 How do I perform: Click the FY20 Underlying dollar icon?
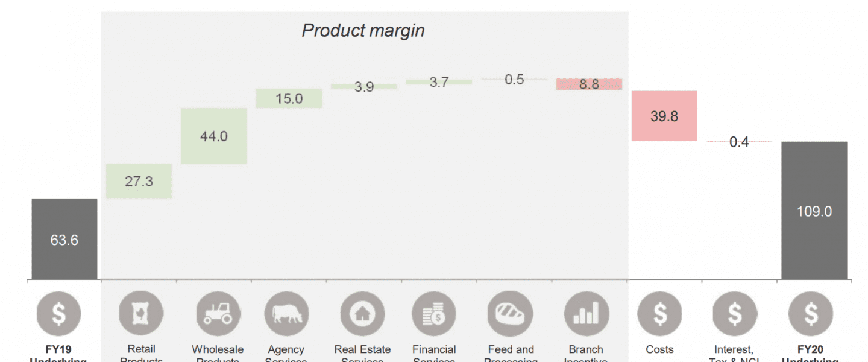811,314
